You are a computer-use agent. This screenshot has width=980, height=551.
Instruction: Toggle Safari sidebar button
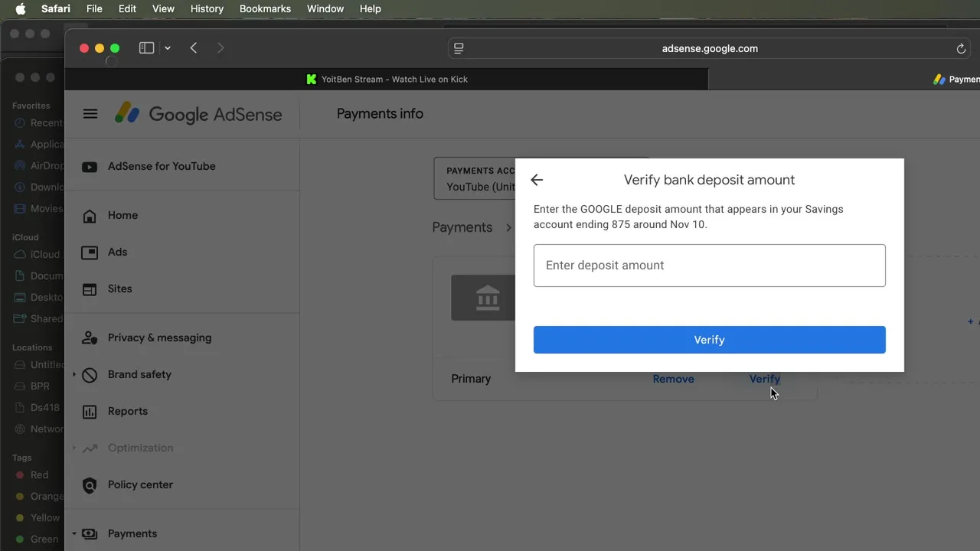pos(146,48)
